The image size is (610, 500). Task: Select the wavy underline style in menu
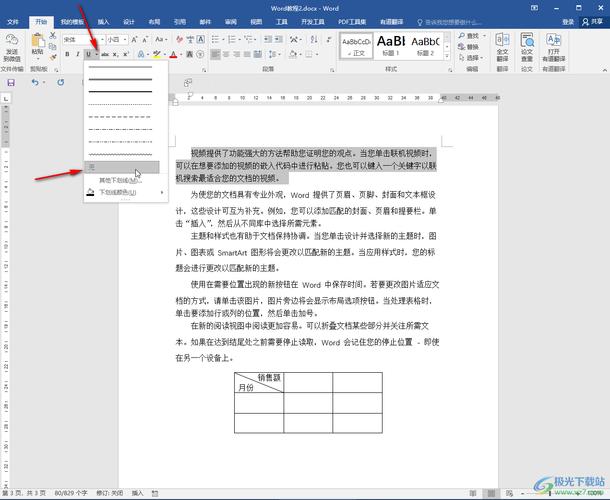122,154
